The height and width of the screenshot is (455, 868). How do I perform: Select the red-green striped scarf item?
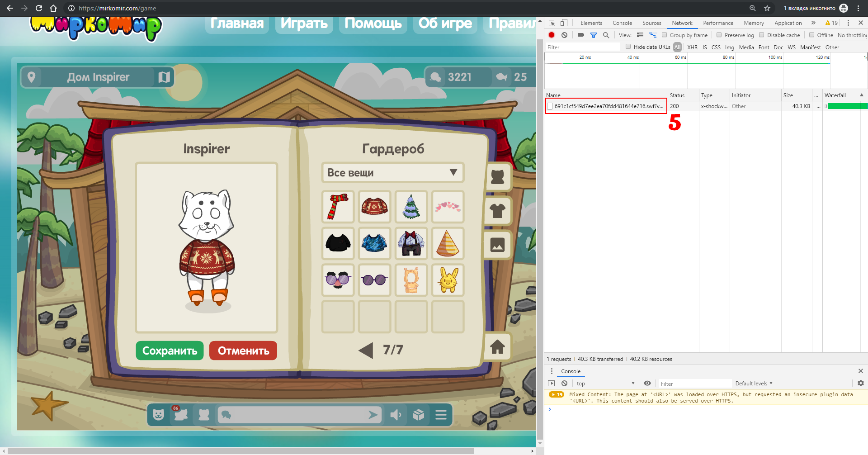click(x=338, y=207)
